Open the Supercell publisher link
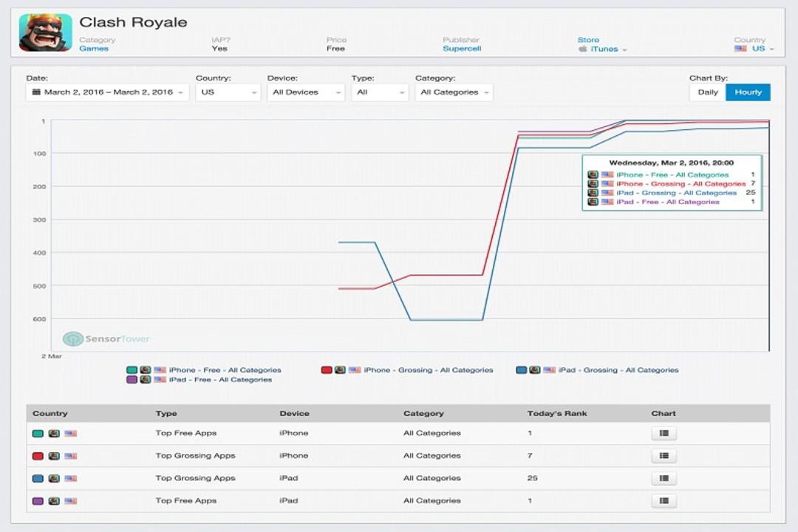 point(462,48)
